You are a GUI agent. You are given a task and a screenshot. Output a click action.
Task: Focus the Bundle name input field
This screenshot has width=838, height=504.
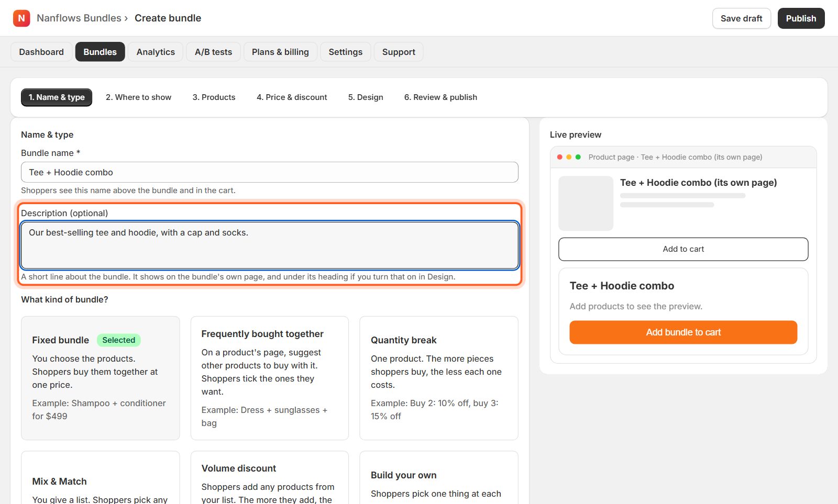click(x=270, y=172)
